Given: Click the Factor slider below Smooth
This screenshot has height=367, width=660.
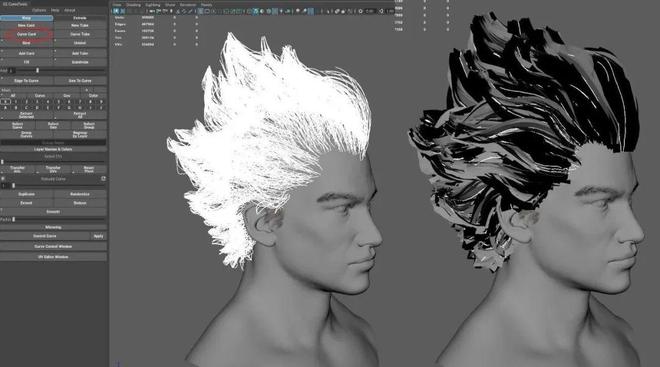Looking at the screenshot, I should click(x=59, y=219).
